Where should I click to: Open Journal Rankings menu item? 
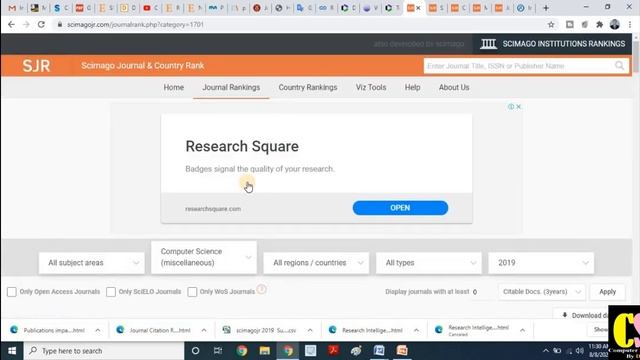point(231,87)
